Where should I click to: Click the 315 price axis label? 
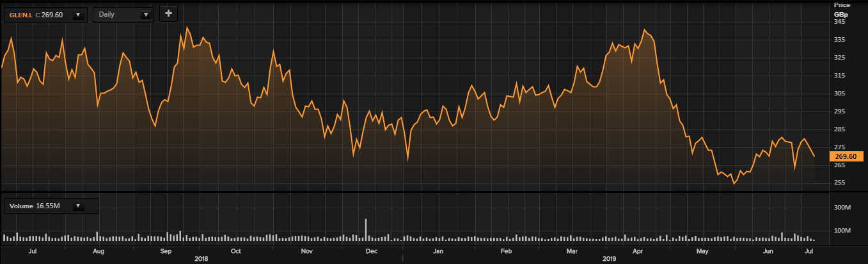tap(839, 76)
